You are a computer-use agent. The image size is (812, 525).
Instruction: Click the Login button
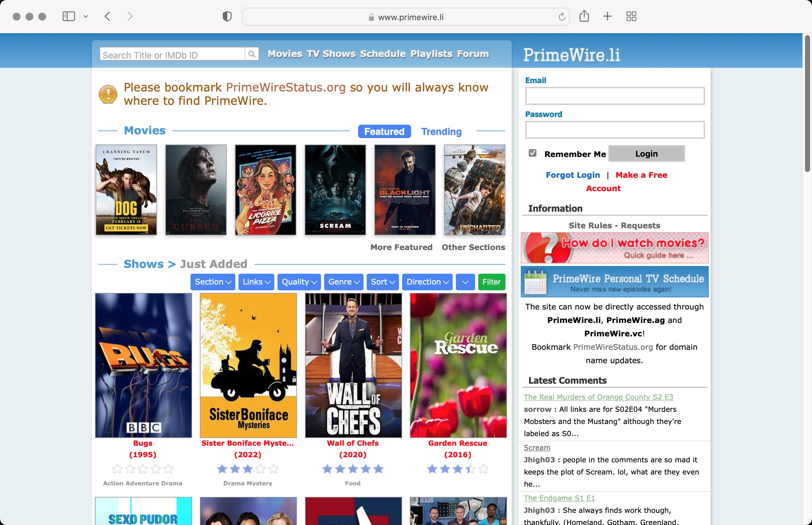coord(646,153)
